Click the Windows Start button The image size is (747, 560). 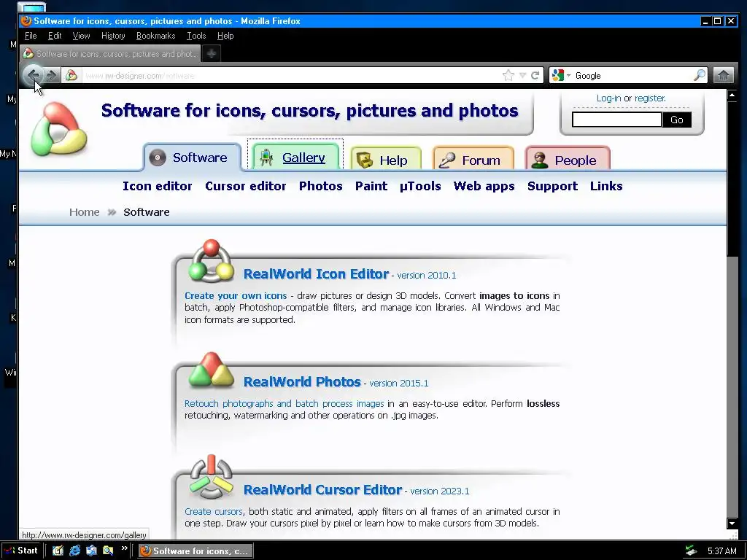[21, 551]
